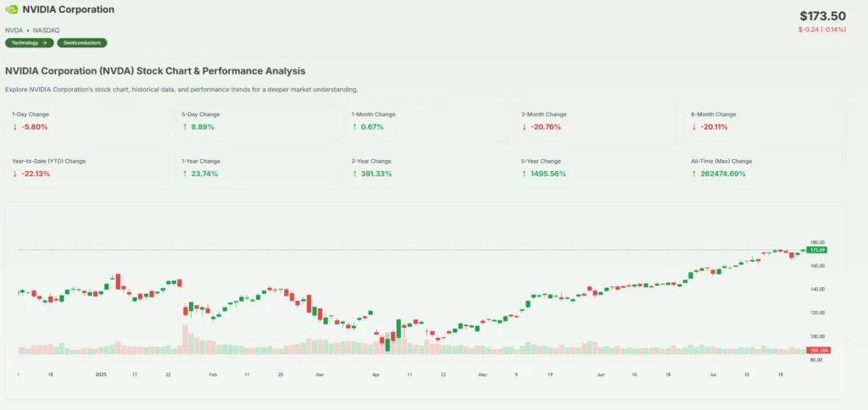Screen dimensions: 868x410
Task: Click the red down arrow for 1-Day Change
Action: click(x=14, y=127)
